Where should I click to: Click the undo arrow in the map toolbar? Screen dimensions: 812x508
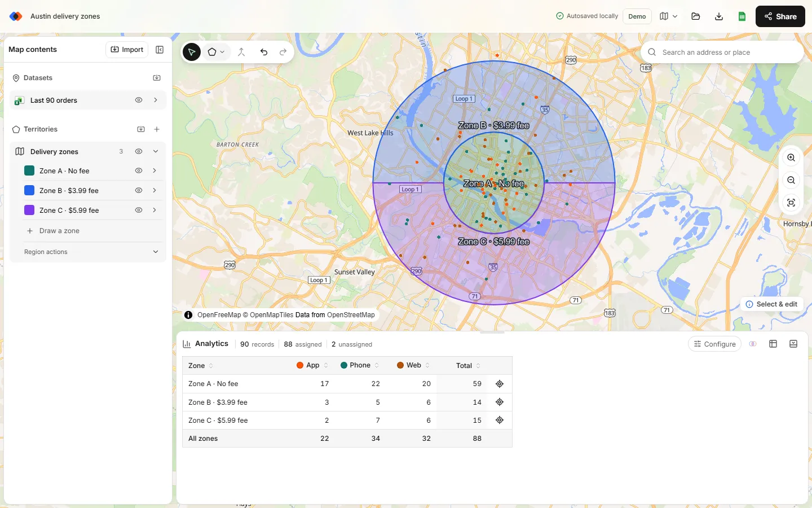click(x=264, y=52)
